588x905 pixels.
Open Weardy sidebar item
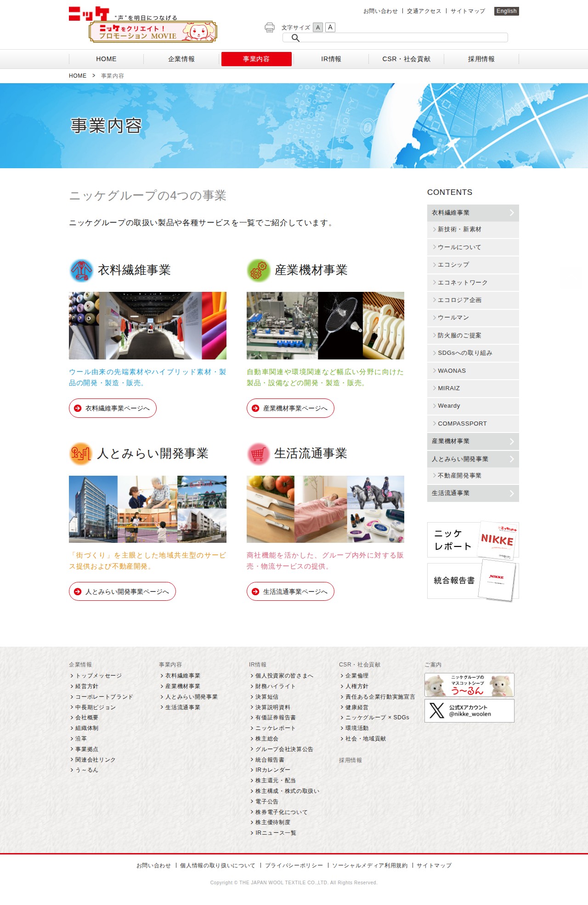coord(473,406)
